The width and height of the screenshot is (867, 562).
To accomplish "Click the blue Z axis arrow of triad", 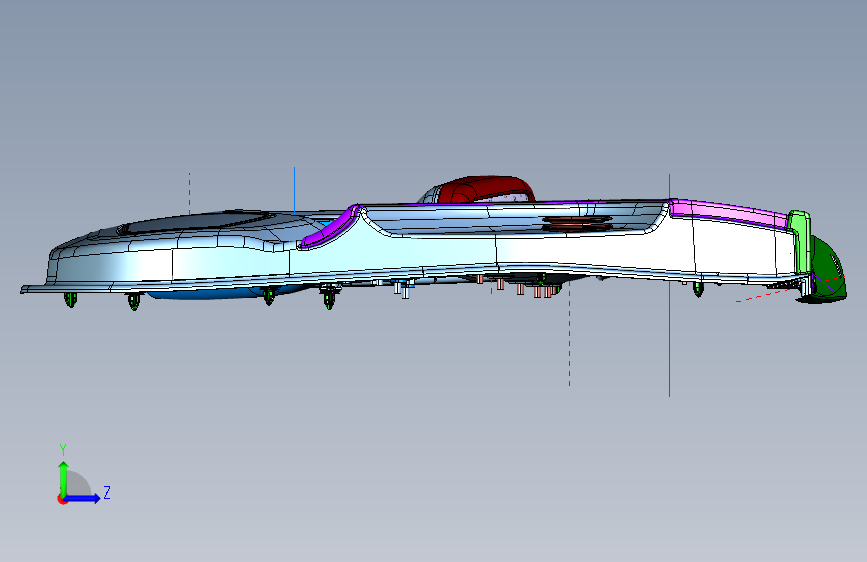I will click(83, 498).
